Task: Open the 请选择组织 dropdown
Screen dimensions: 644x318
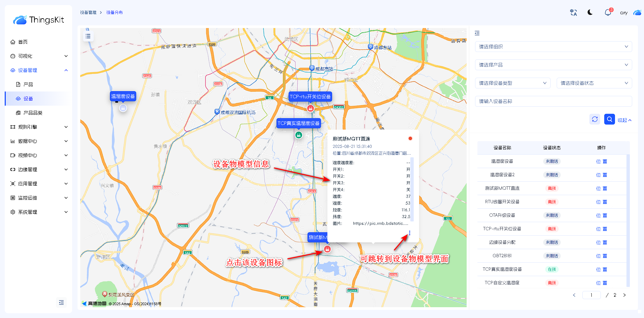Action: coord(553,47)
